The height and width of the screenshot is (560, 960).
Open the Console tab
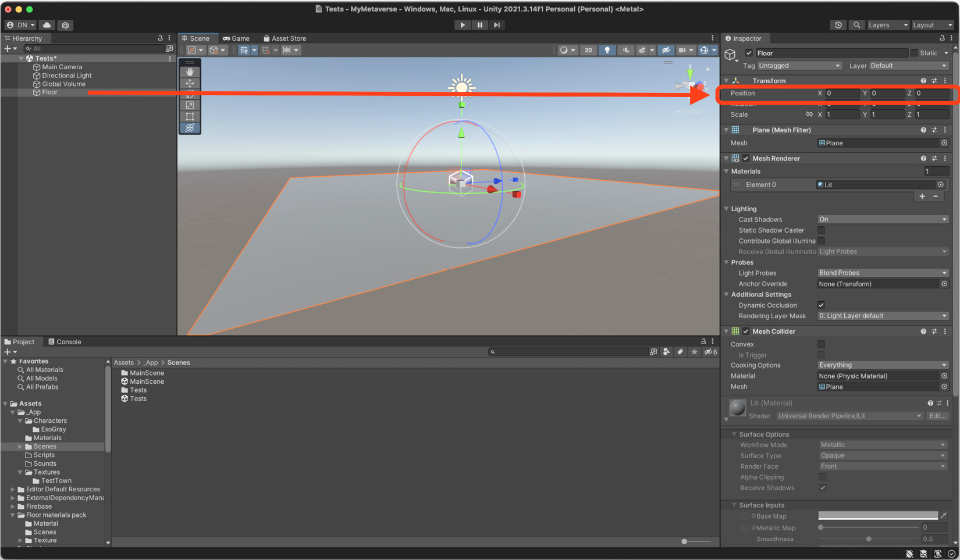pos(65,342)
